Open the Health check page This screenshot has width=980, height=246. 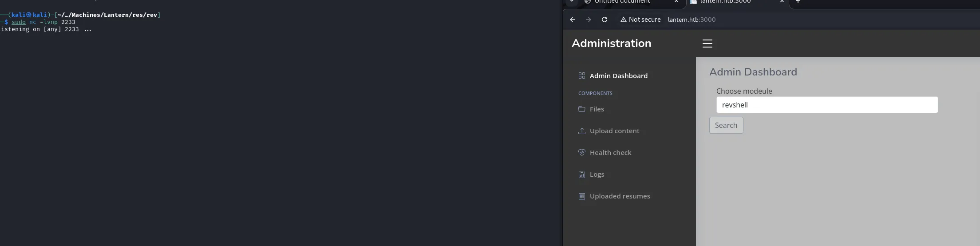pos(611,153)
